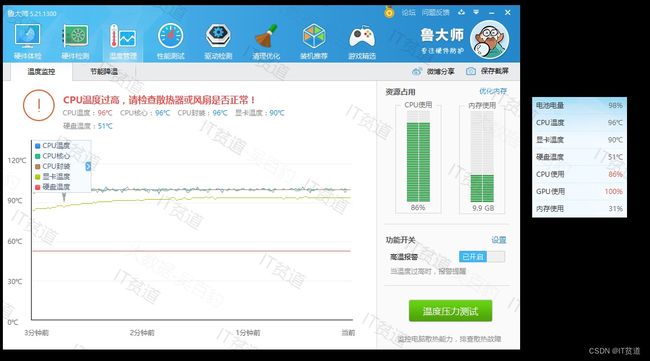Click the CPU核心：96℃ reading
The image size is (650, 361).
click(x=145, y=113)
